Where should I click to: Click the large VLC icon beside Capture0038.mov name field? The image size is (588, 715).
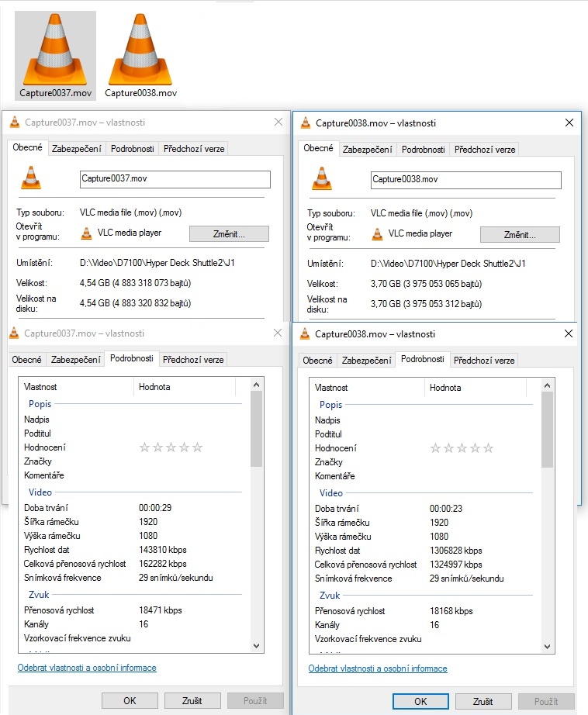tap(322, 178)
